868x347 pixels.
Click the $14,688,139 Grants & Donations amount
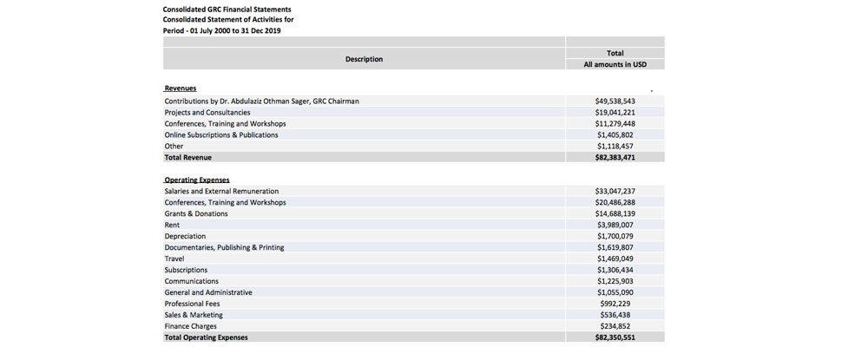pos(615,214)
